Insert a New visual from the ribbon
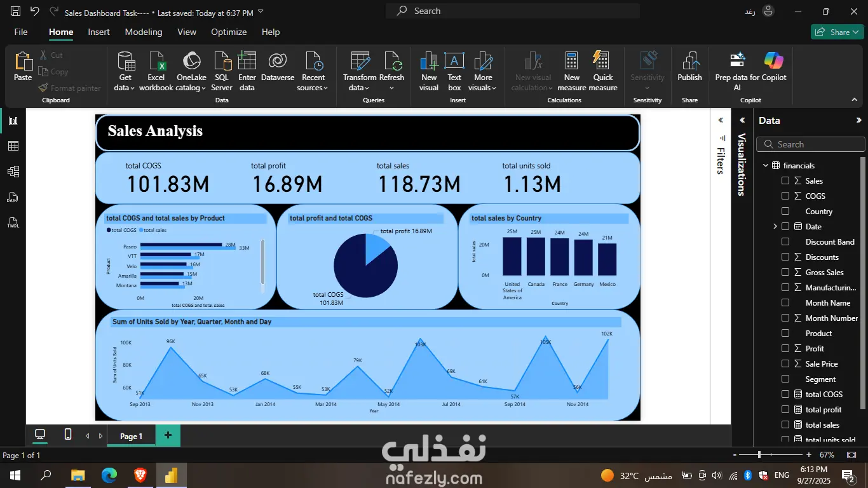 [429, 61]
